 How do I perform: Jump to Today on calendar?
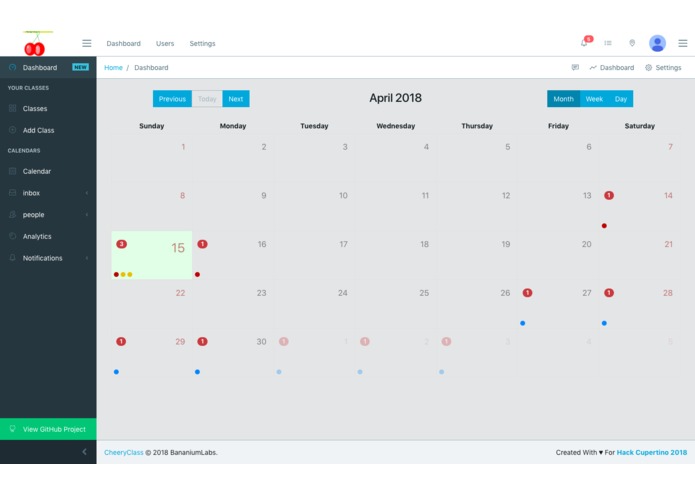[207, 99]
